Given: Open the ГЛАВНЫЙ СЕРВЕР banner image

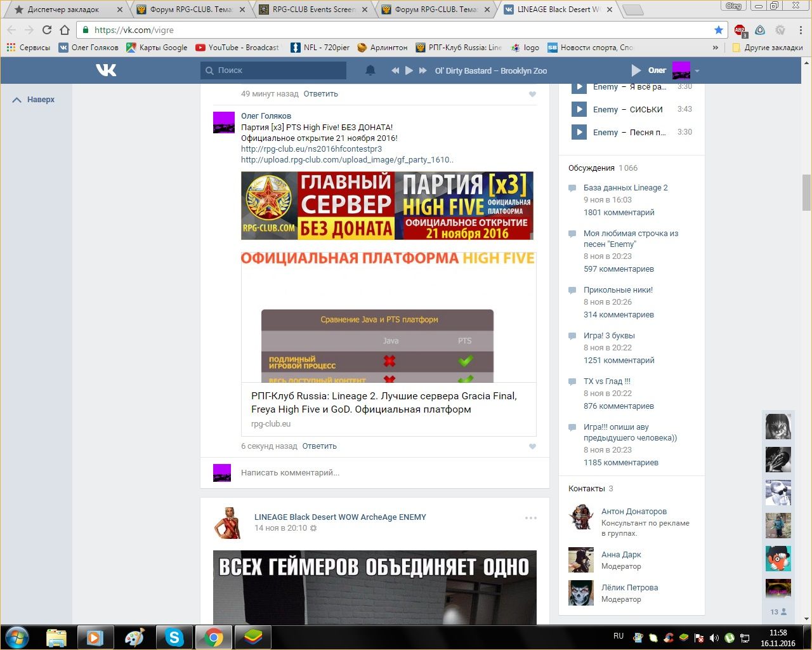Looking at the screenshot, I should coord(387,206).
